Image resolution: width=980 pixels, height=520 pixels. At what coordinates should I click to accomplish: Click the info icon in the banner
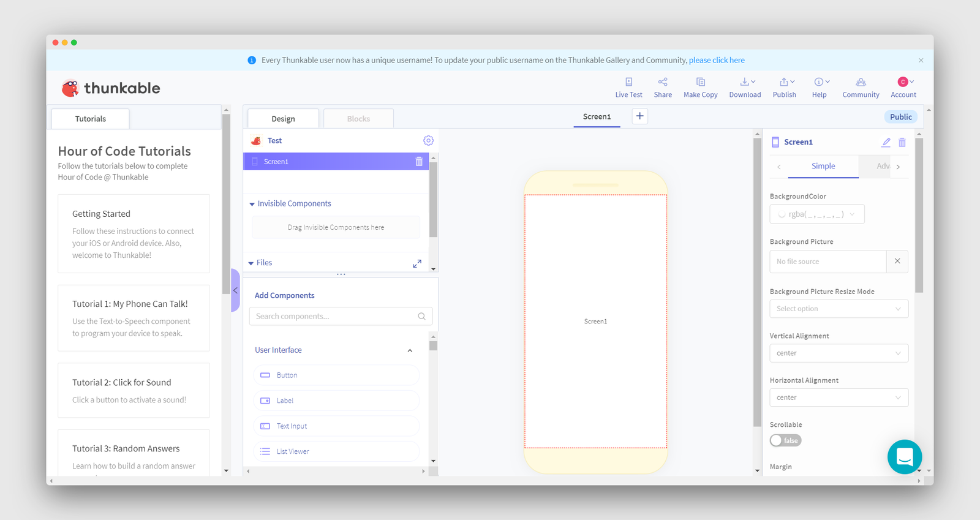coord(252,60)
